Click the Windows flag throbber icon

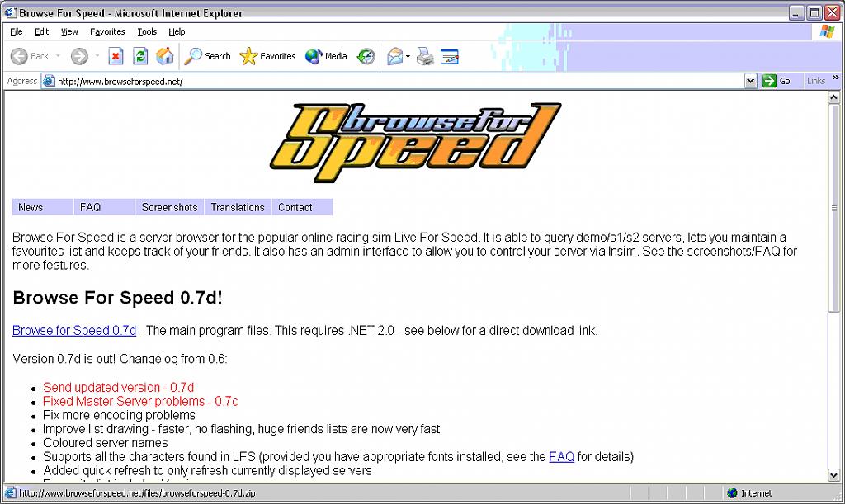tap(827, 32)
